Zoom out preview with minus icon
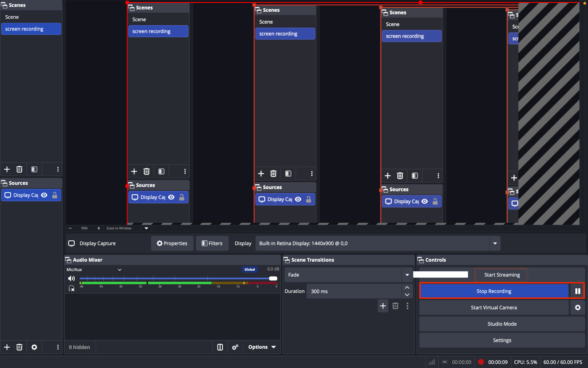The image size is (588, 368). [x=70, y=228]
